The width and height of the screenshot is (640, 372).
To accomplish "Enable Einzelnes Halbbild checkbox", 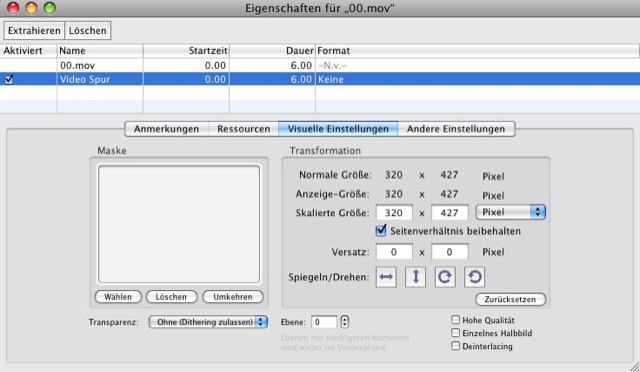I will [456, 333].
